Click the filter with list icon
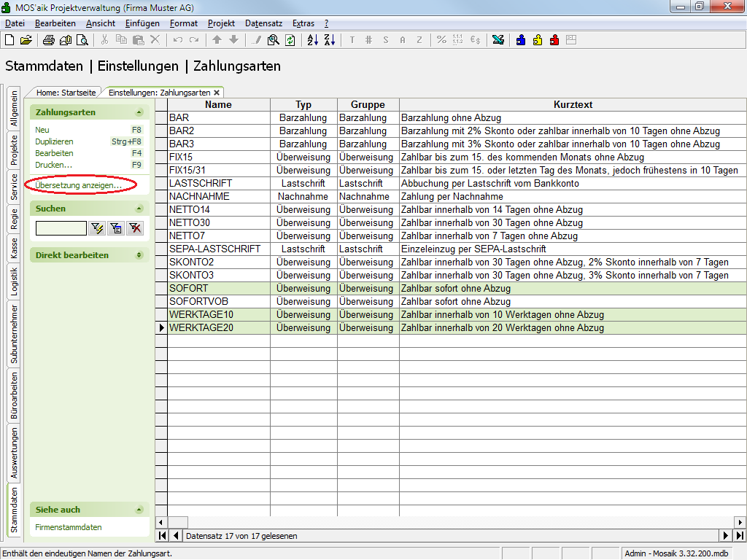 click(x=116, y=228)
